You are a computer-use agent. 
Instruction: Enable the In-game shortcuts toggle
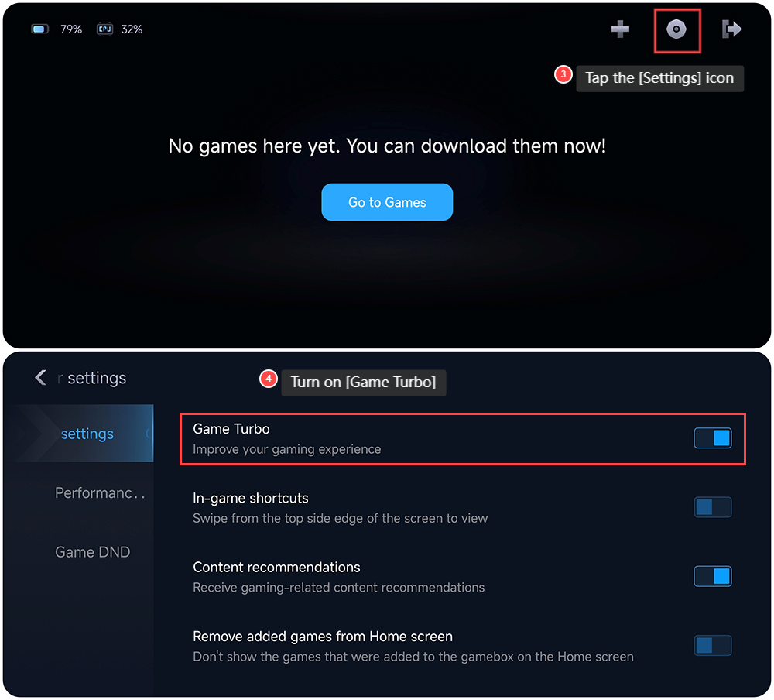pos(712,507)
